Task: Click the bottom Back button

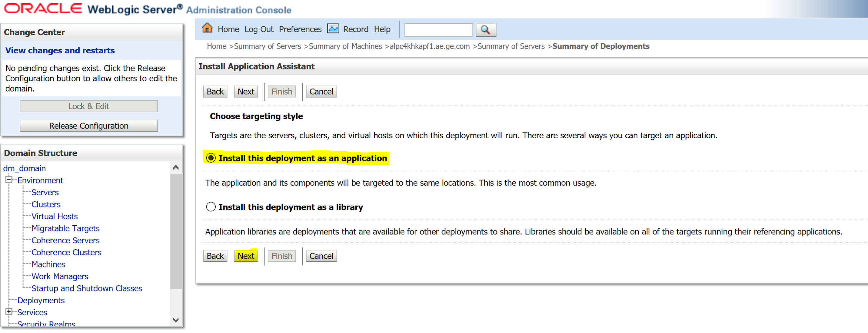Action: tap(215, 256)
